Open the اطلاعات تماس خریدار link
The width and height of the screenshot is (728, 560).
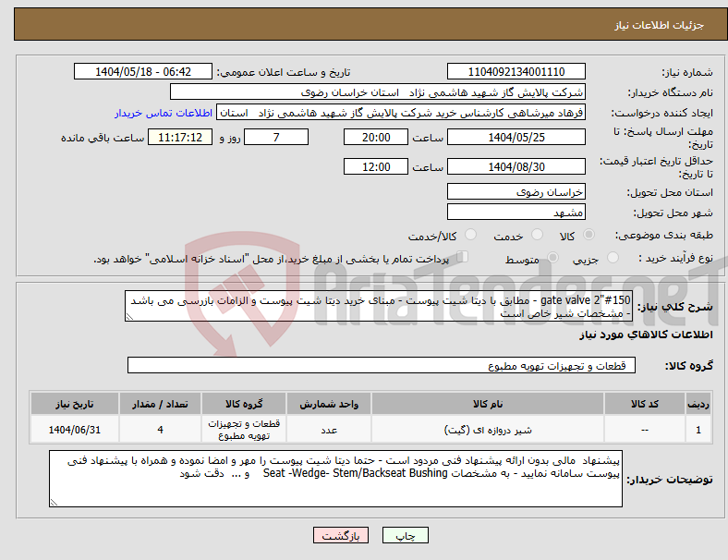click(x=164, y=113)
